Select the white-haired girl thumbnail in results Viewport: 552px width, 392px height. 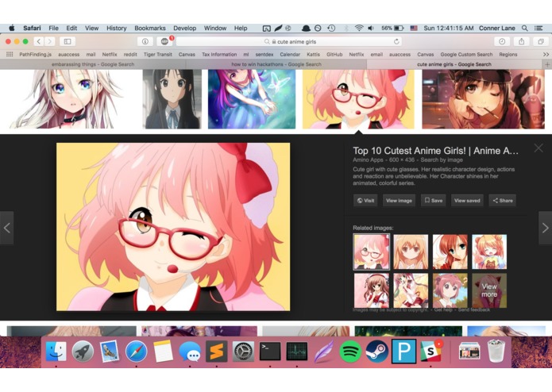pyautogui.click(x=67, y=98)
